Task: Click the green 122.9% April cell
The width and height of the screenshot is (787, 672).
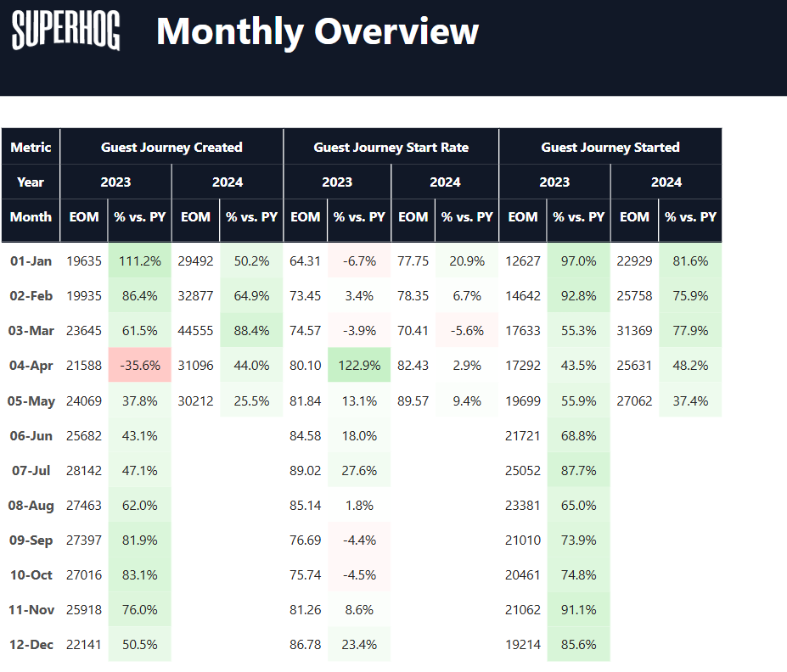Action: coord(358,366)
